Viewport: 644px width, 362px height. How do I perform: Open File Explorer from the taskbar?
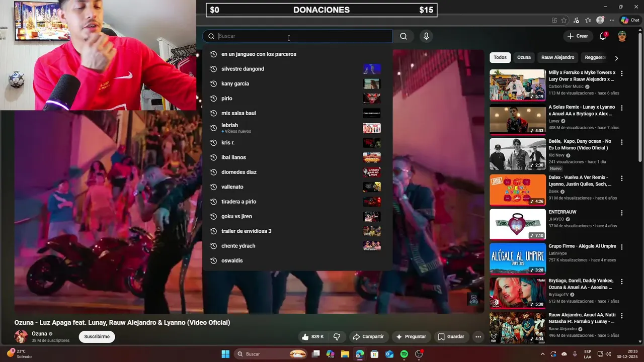coord(345,354)
